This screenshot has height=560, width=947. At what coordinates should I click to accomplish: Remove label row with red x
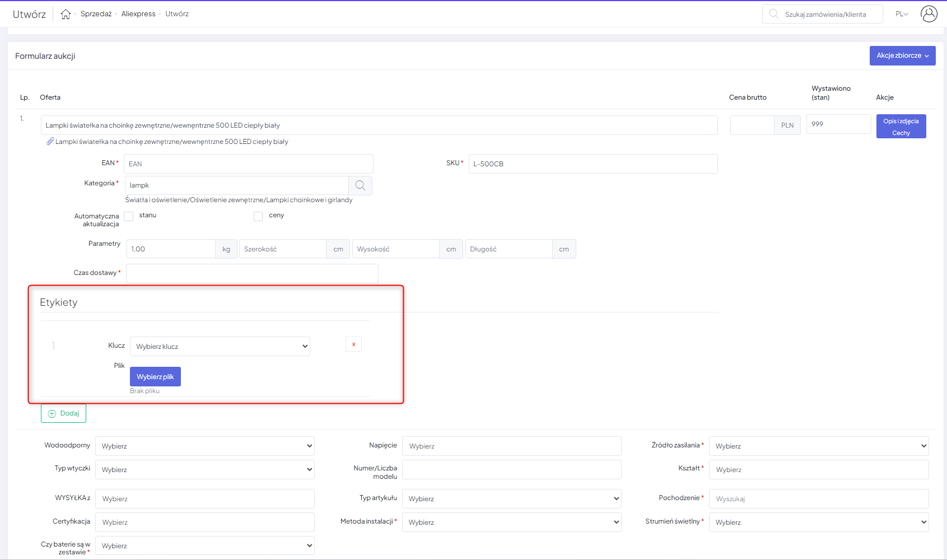tap(353, 344)
